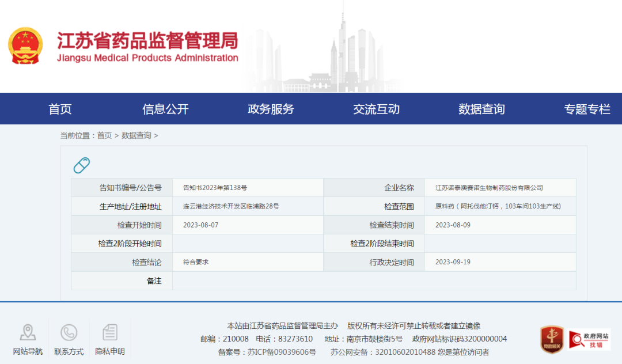Select the 符合要求 conclusion value
622x364 pixels.
(196, 262)
